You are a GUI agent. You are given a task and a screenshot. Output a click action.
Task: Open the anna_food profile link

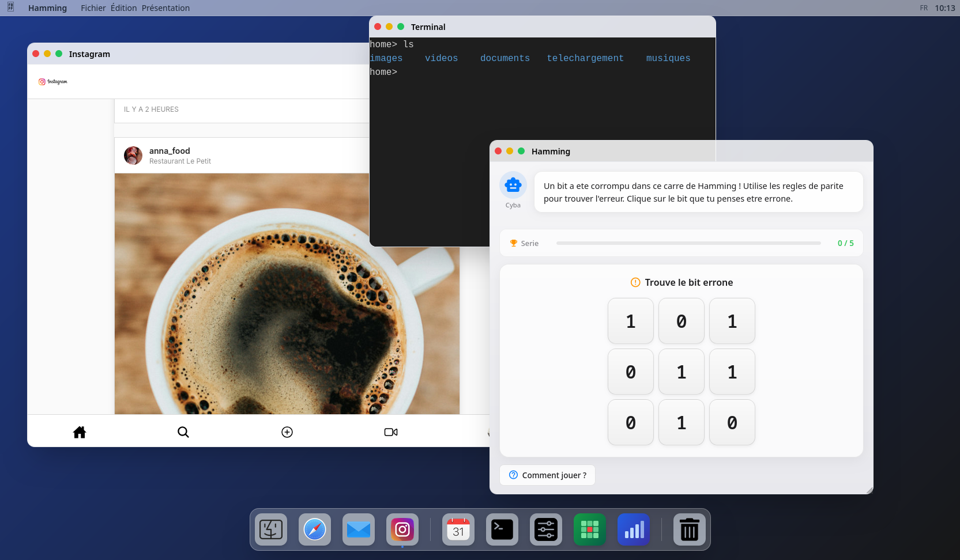170,151
